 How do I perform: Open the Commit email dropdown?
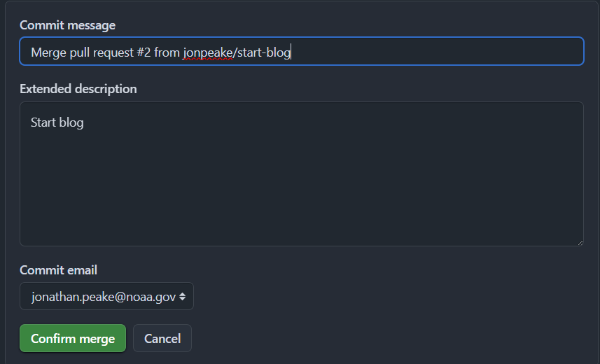[106, 296]
